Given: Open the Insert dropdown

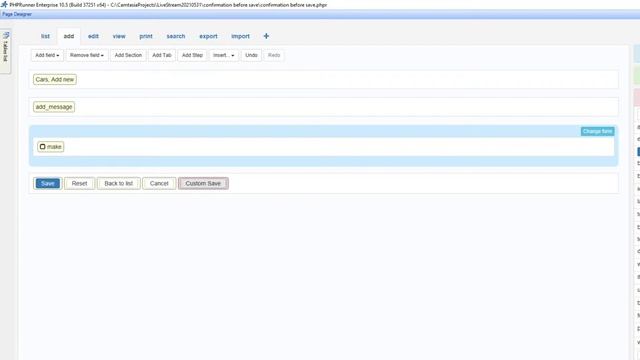Looking at the screenshot, I should pyautogui.click(x=223, y=55).
